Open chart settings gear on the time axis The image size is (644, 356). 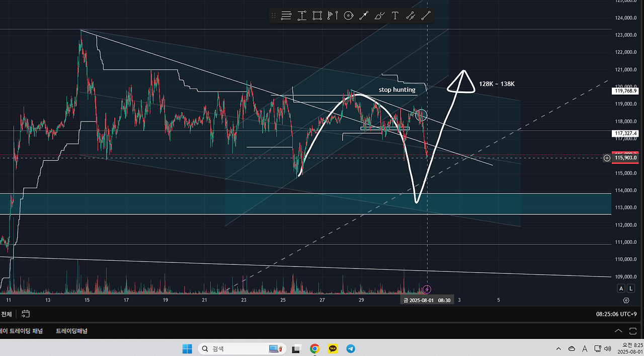click(x=626, y=300)
